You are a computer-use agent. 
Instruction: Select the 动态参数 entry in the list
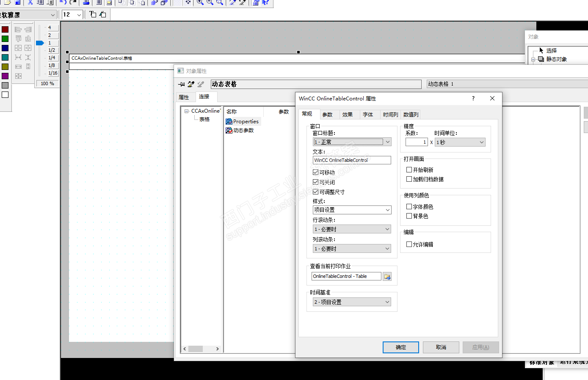pos(240,130)
